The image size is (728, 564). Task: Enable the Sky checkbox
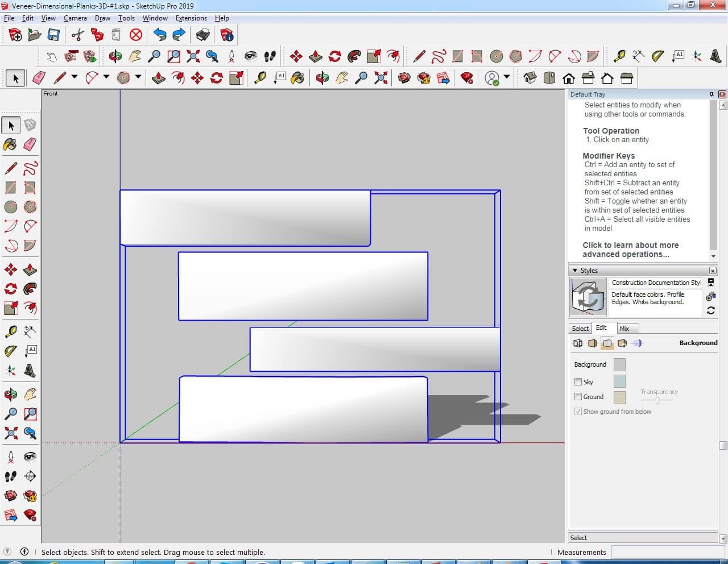[x=578, y=382]
